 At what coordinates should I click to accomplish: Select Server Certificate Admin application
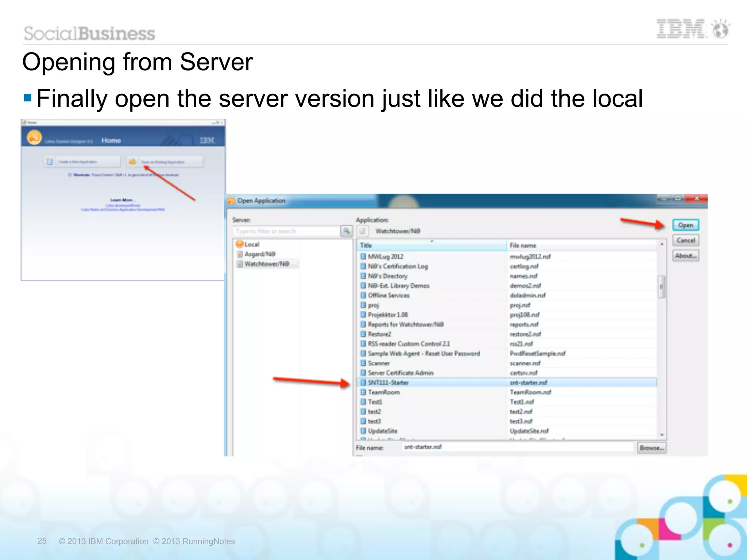tap(507, 373)
